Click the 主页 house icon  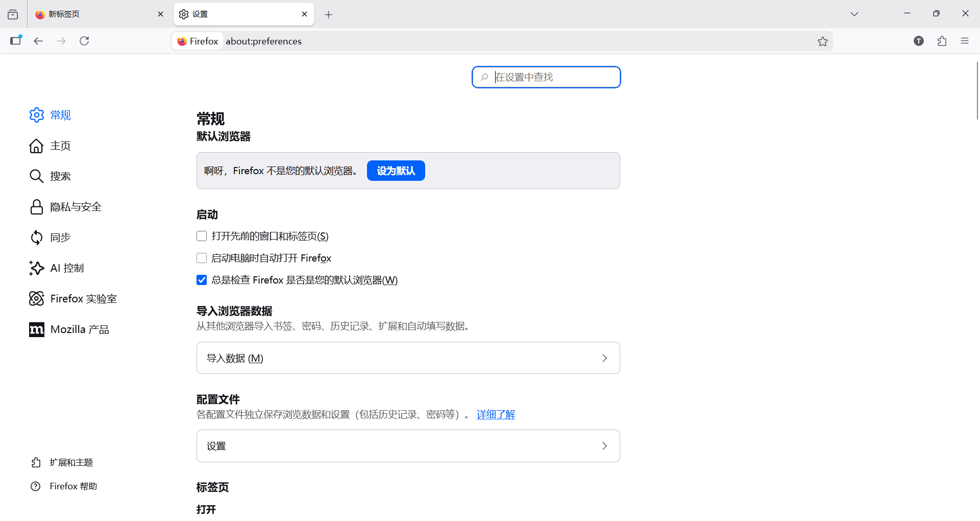point(37,146)
